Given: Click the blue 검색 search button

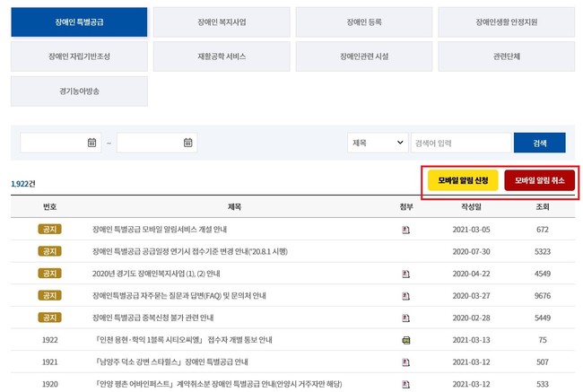Looking at the screenshot, I should [539, 143].
